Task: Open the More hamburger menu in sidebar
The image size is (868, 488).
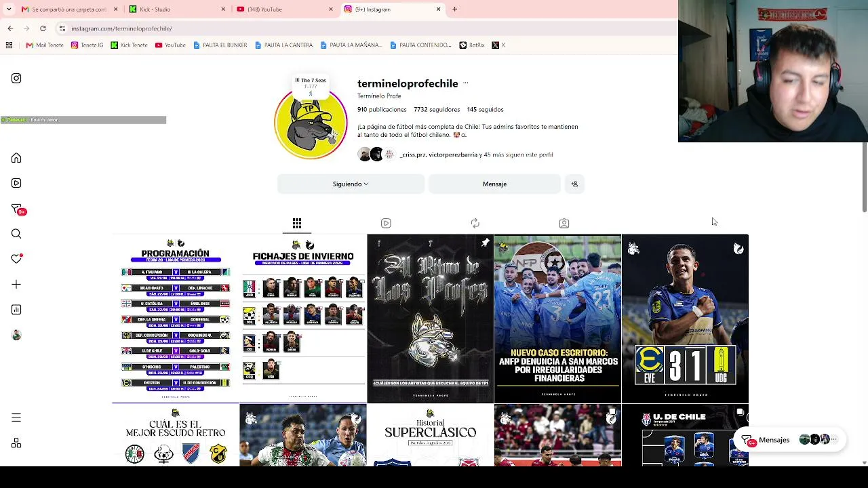Action: click(16, 418)
